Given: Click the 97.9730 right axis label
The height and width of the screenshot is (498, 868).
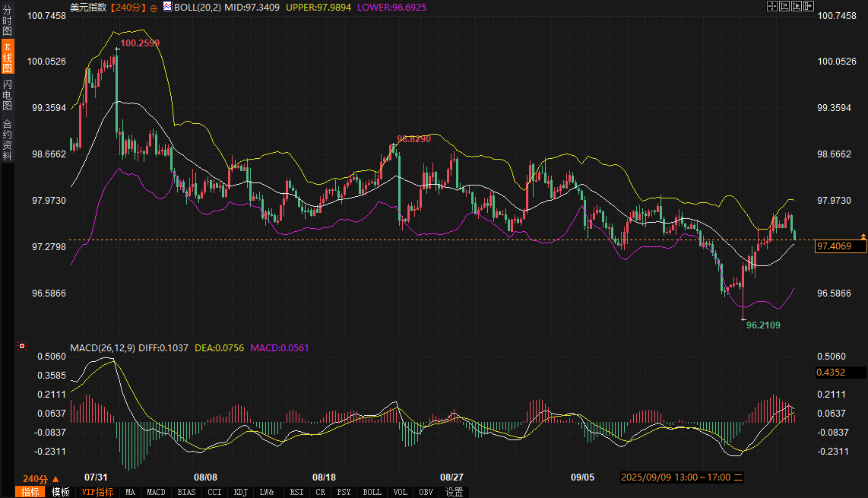Looking at the screenshot, I should 835,200.
